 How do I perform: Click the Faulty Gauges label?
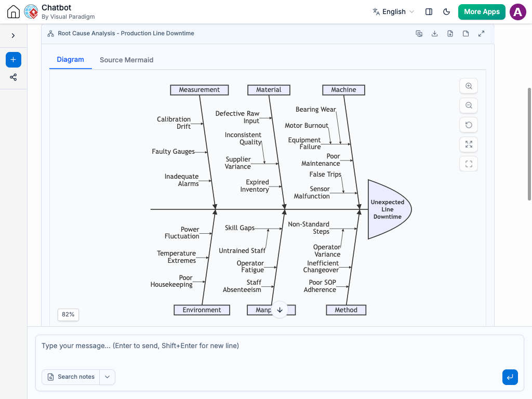point(173,152)
